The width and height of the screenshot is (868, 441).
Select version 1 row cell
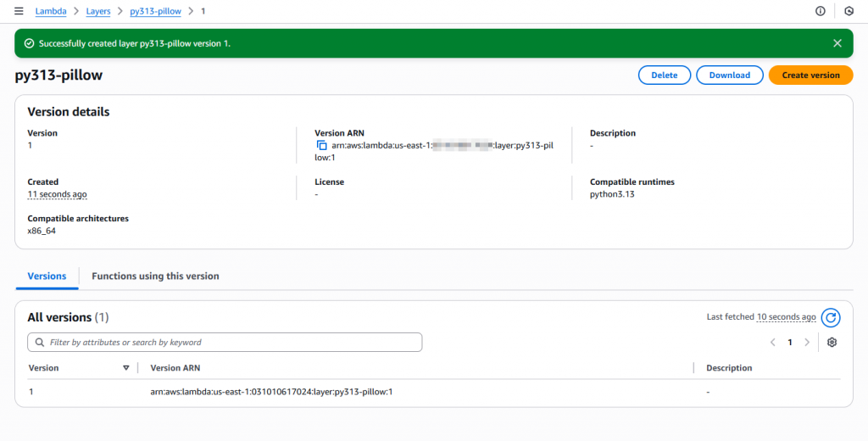(x=31, y=392)
